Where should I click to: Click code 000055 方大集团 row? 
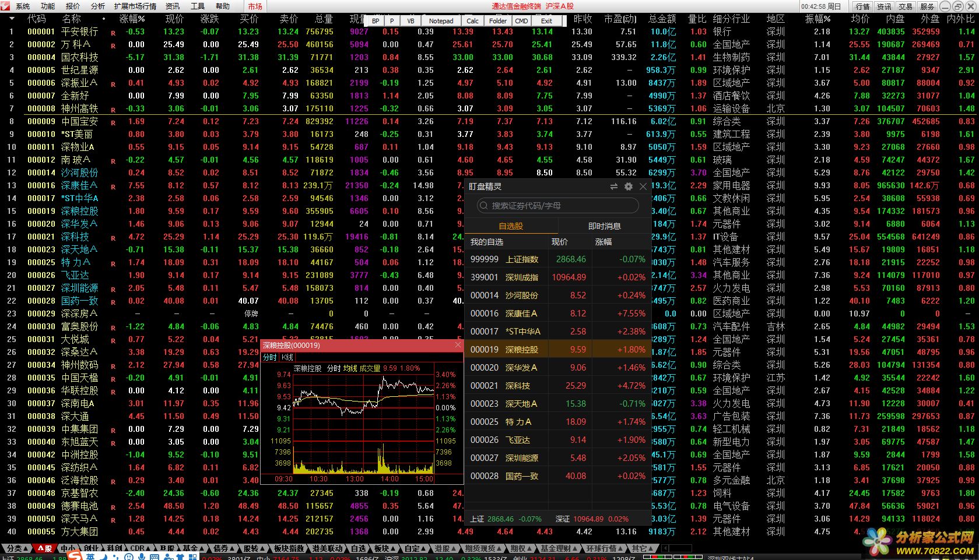point(41,531)
